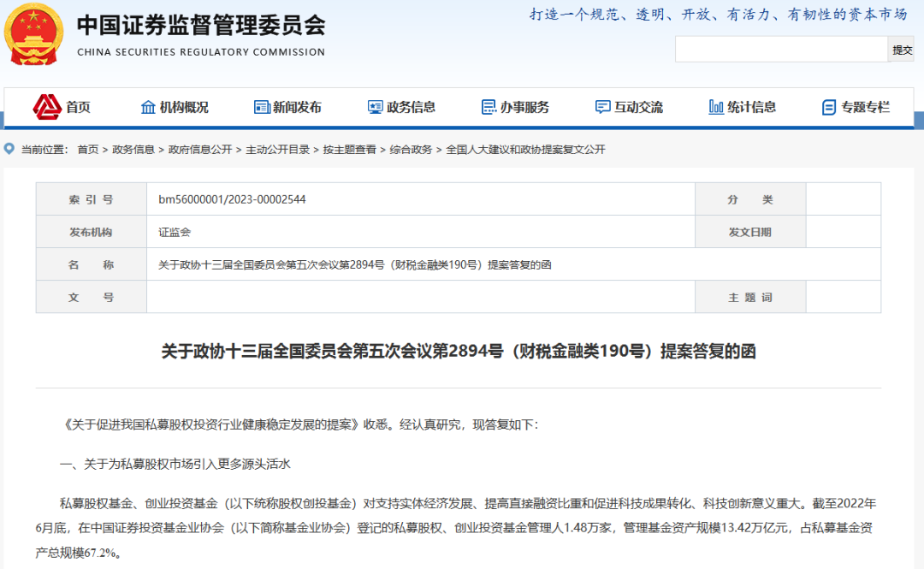924x569 pixels.
Task: Open the 政务信息 menu item
Action: coord(411,107)
